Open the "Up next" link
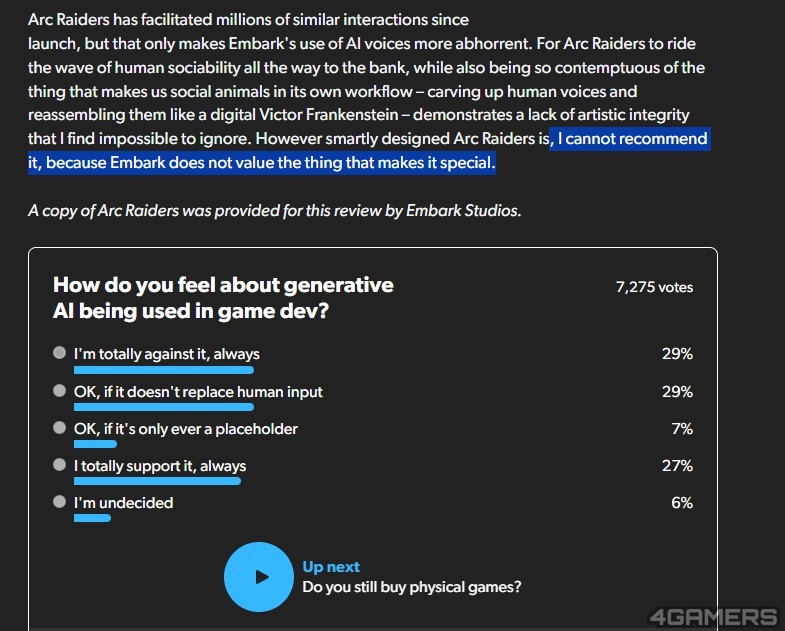785x631 pixels. (x=331, y=567)
